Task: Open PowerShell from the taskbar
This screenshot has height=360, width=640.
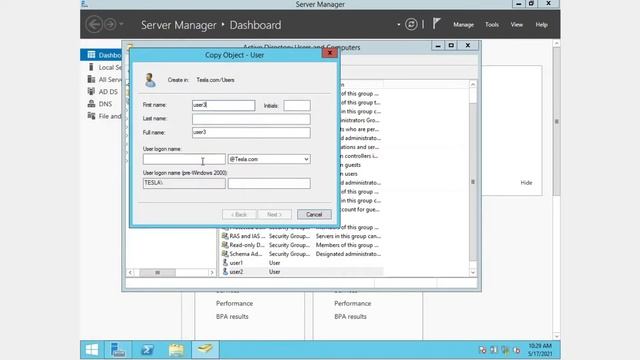Action: point(147,350)
